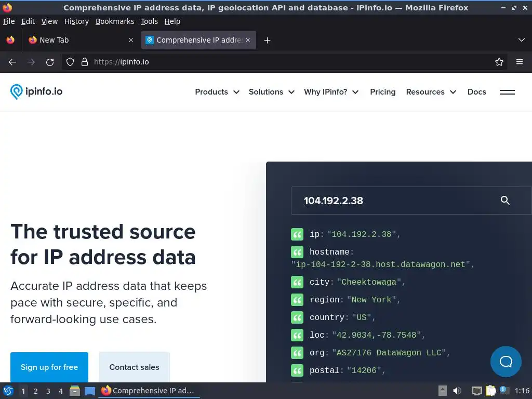Open the History menu

point(76,21)
